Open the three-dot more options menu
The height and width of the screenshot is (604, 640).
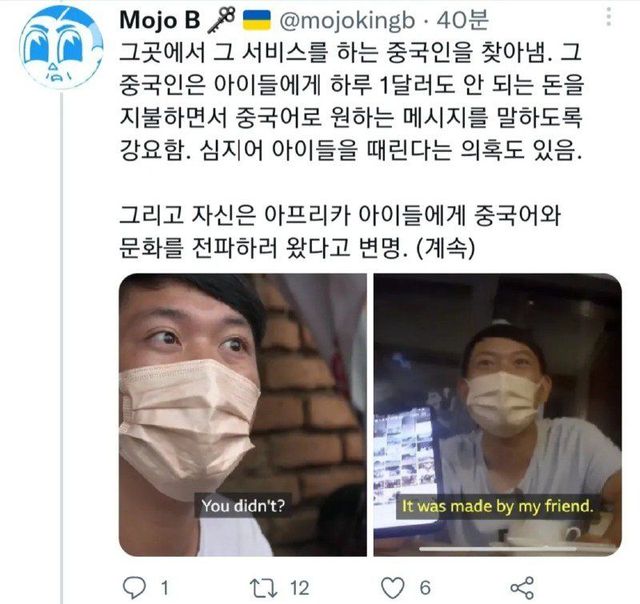coord(609,17)
